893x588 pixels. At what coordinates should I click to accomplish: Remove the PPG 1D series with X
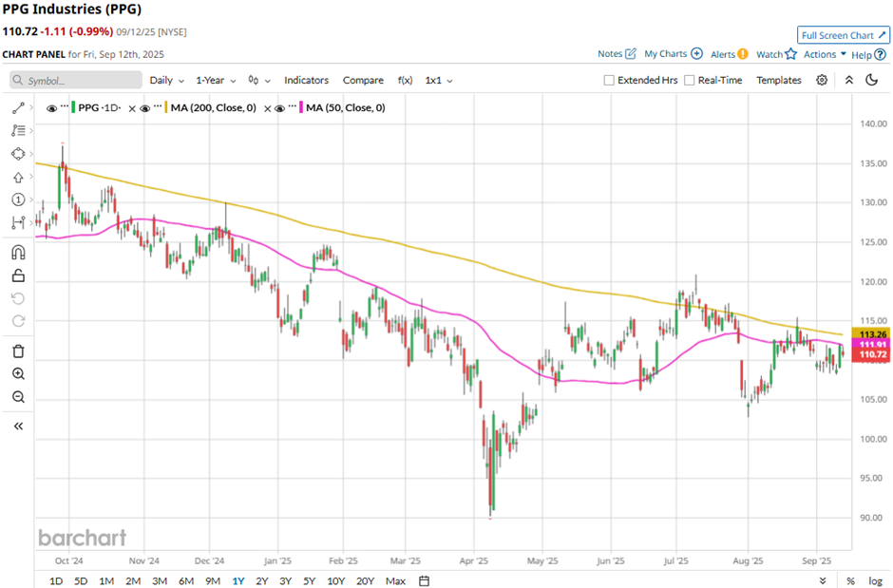tap(131, 108)
